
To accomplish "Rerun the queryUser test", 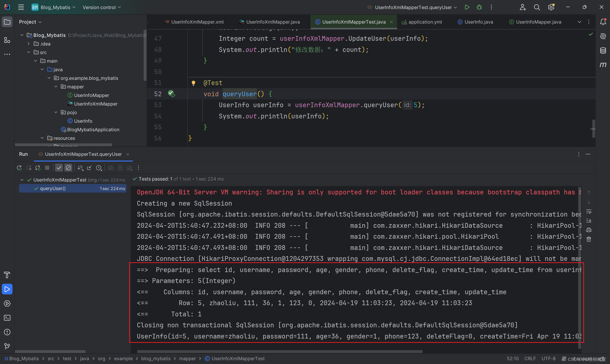I will coord(19,168).
